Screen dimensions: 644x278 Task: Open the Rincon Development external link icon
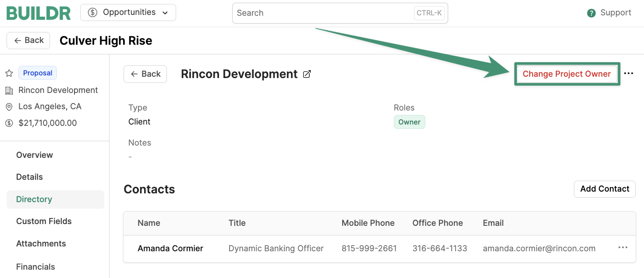307,74
